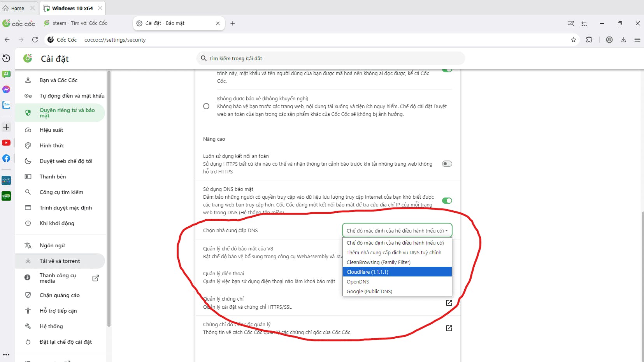Viewport: 644px width, 362px height.
Task: Select OpenDNS from the provider list
Action: (x=397, y=282)
